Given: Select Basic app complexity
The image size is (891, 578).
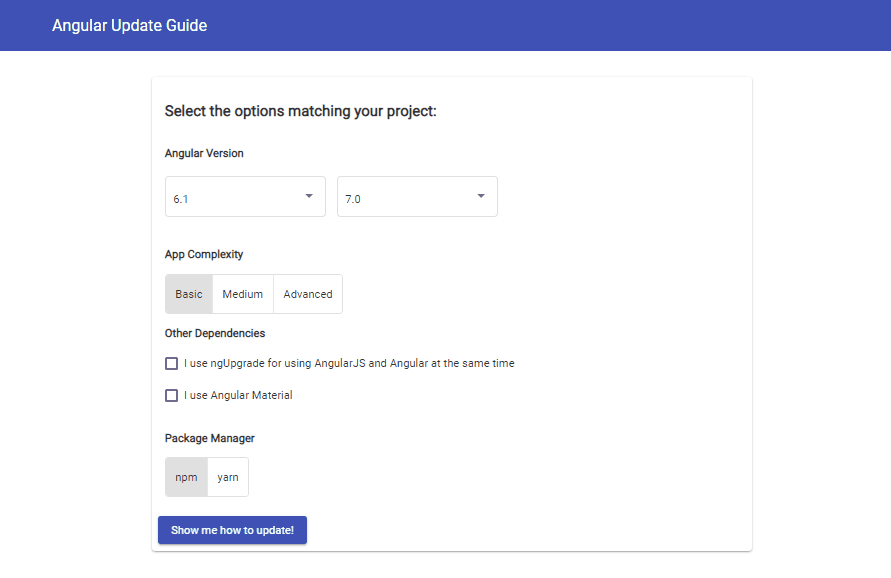Looking at the screenshot, I should [x=189, y=294].
